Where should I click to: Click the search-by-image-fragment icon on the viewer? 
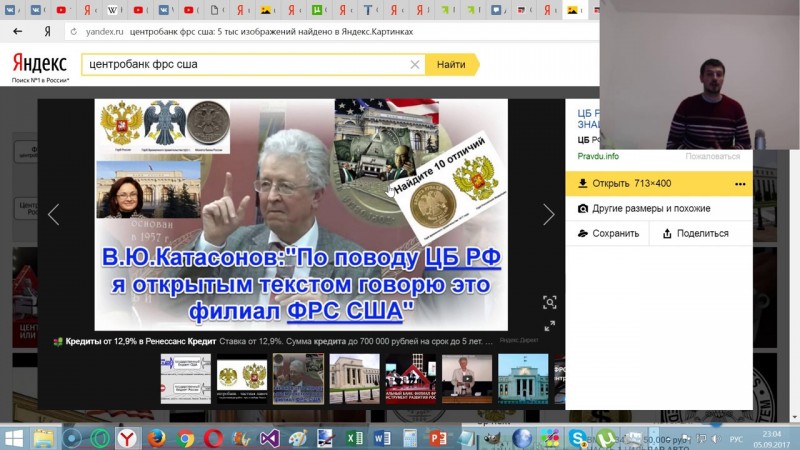(x=549, y=303)
